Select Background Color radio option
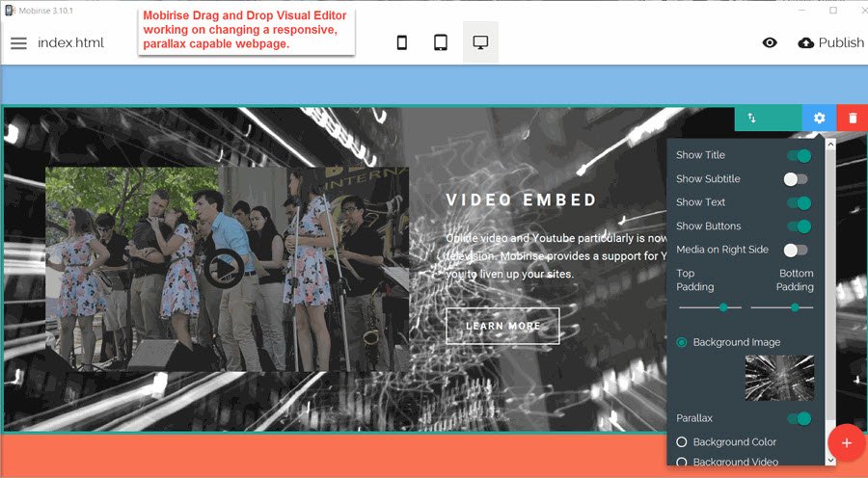This screenshot has width=868, height=478. [682, 442]
